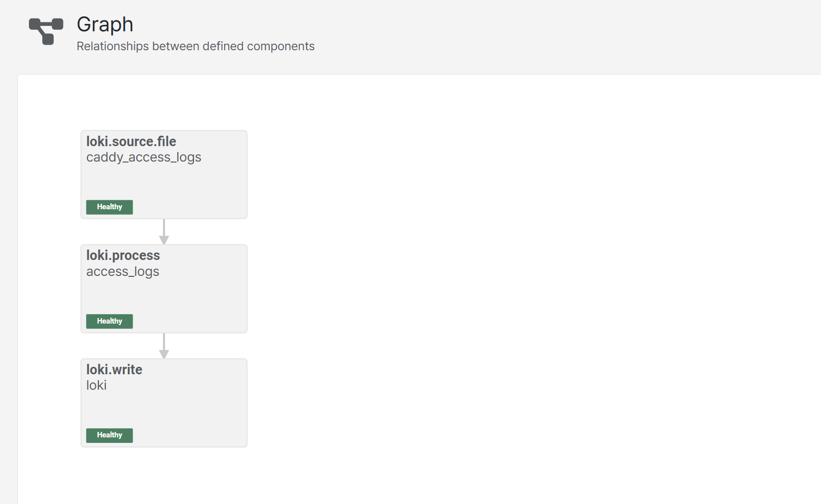
Task: Click Healthy badge on loki.process
Action: pyautogui.click(x=109, y=322)
